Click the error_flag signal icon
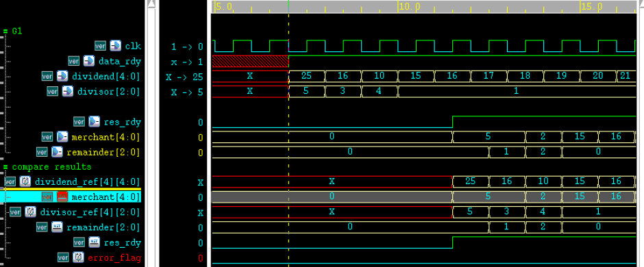This screenshot has width=644, height=267. [78, 257]
